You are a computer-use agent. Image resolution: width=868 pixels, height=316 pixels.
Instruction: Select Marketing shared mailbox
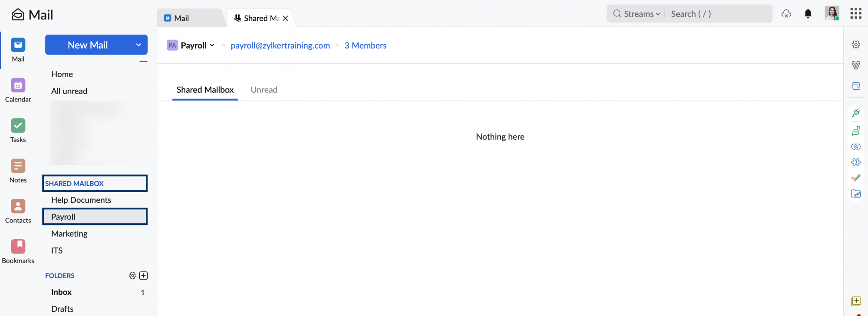[x=69, y=234]
